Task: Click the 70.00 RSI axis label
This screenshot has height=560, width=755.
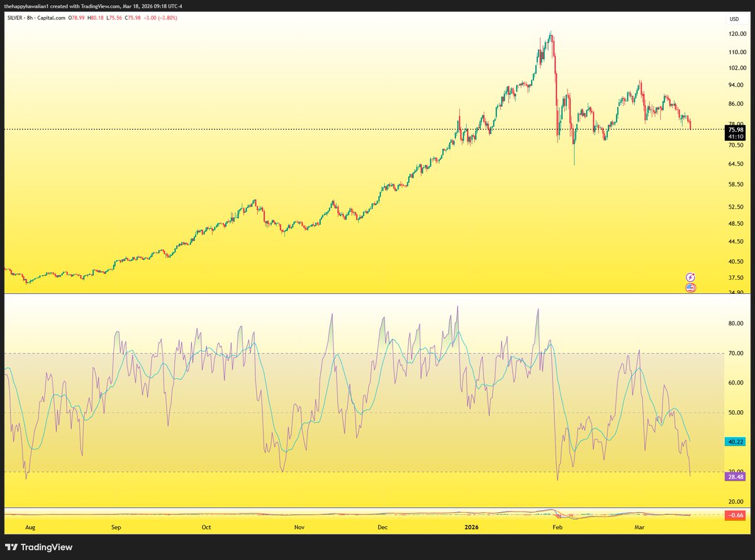Action: point(736,353)
